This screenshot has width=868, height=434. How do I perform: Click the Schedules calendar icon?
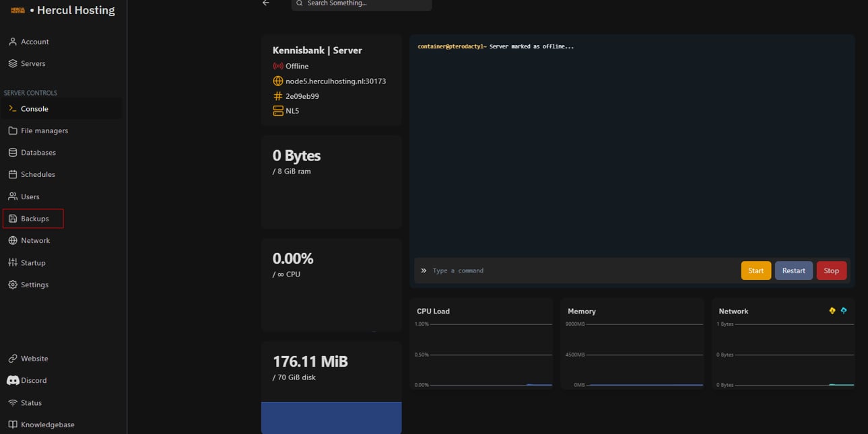coord(13,174)
